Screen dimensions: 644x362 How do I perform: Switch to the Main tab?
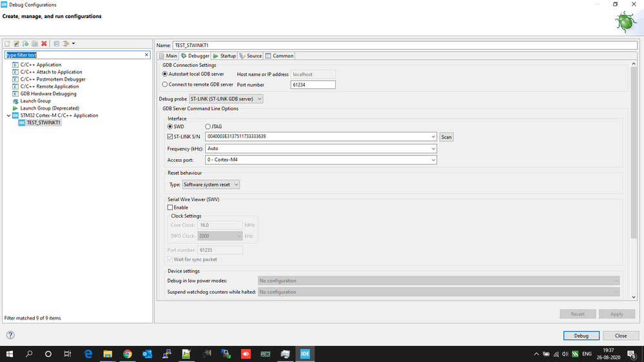coord(168,56)
